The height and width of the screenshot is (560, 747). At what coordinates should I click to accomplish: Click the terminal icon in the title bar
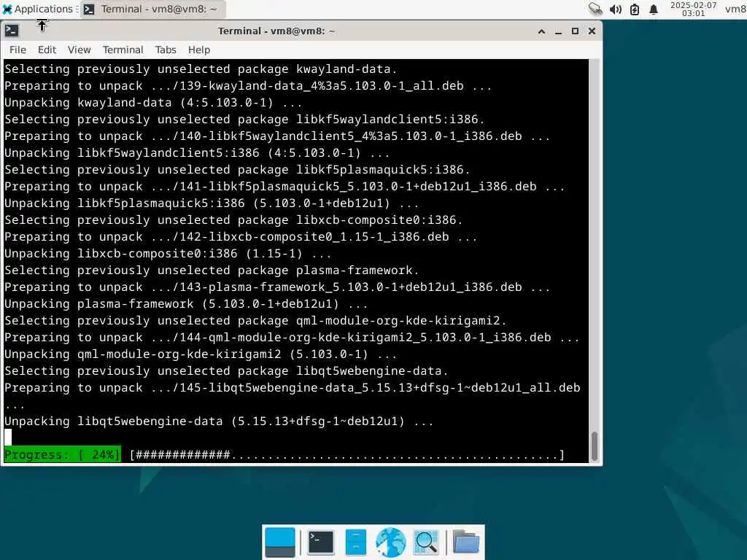(12, 31)
